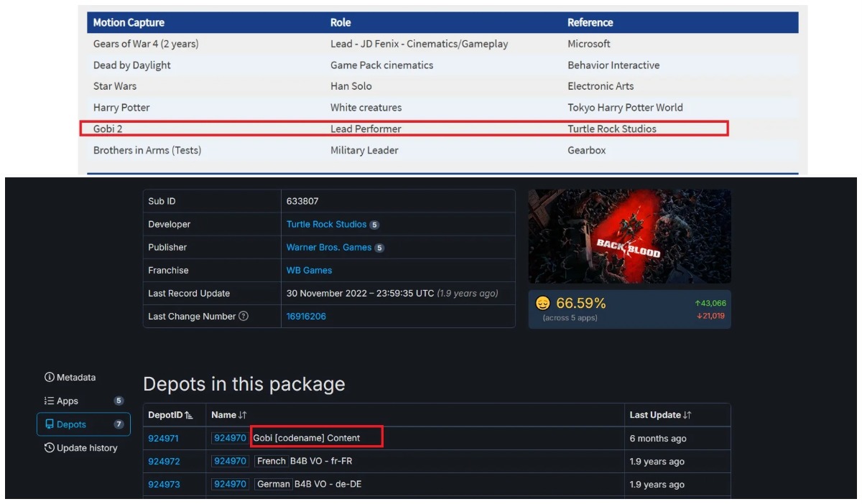Viewport: 862px width, 504px height.
Task: Click the 'White creatures' role cell
Action: [x=366, y=108]
